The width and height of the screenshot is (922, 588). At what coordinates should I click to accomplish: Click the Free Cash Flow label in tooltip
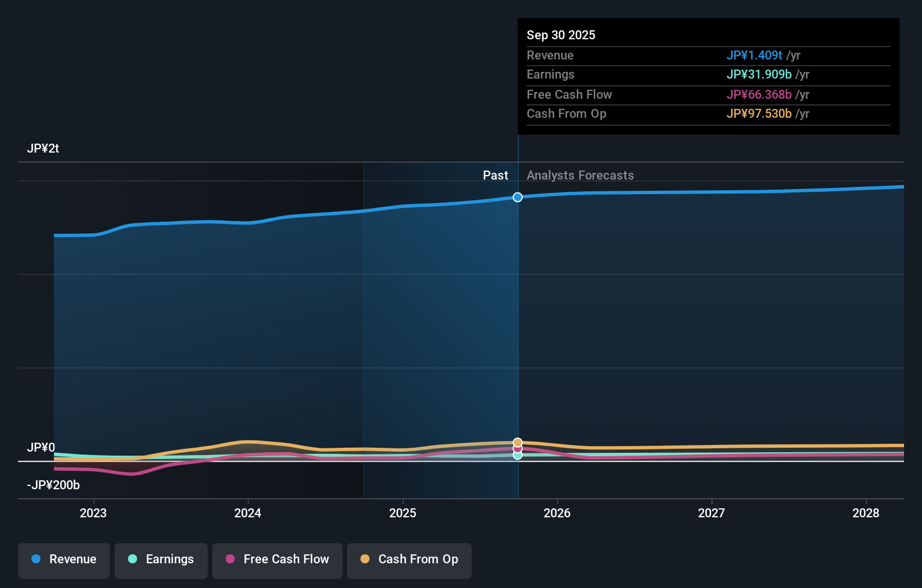(569, 94)
